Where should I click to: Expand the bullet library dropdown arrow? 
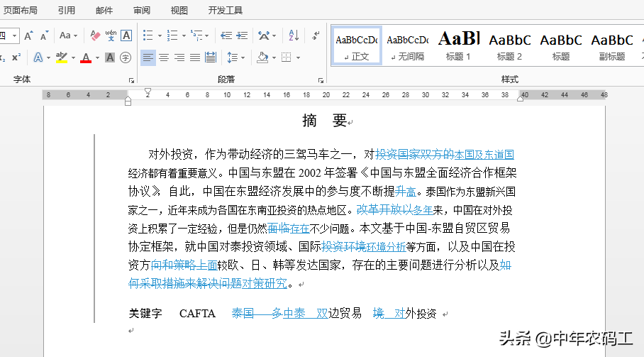(160, 36)
